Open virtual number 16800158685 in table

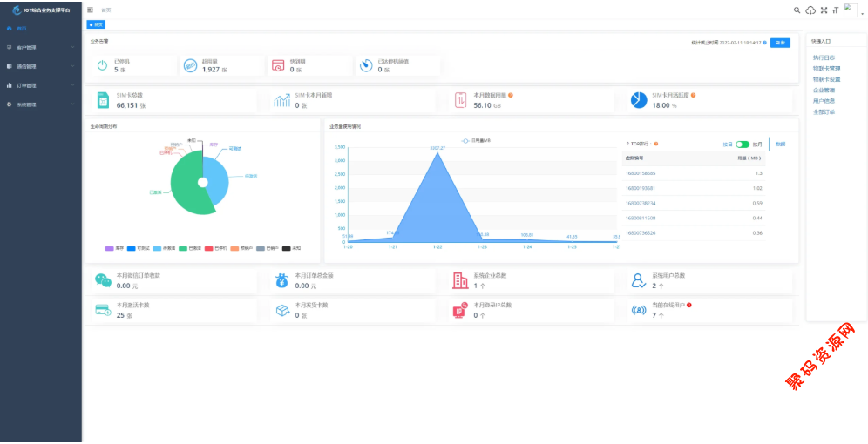[x=641, y=173]
